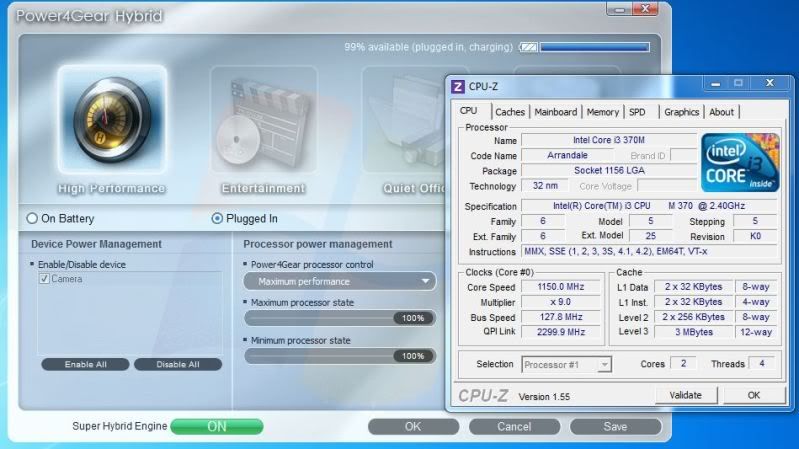
Task: Select the High Performance mode icon
Action: point(112,119)
